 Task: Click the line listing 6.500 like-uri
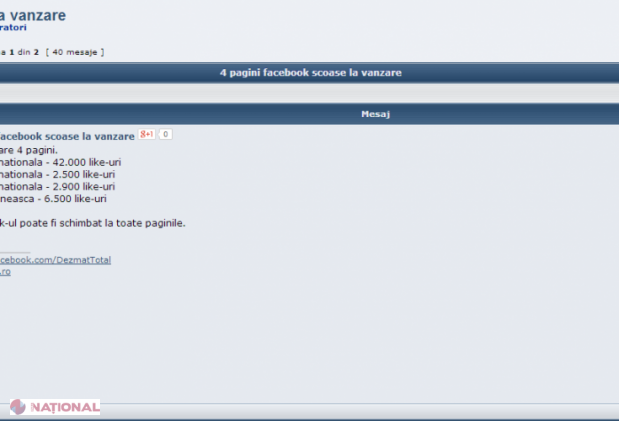[53, 199]
